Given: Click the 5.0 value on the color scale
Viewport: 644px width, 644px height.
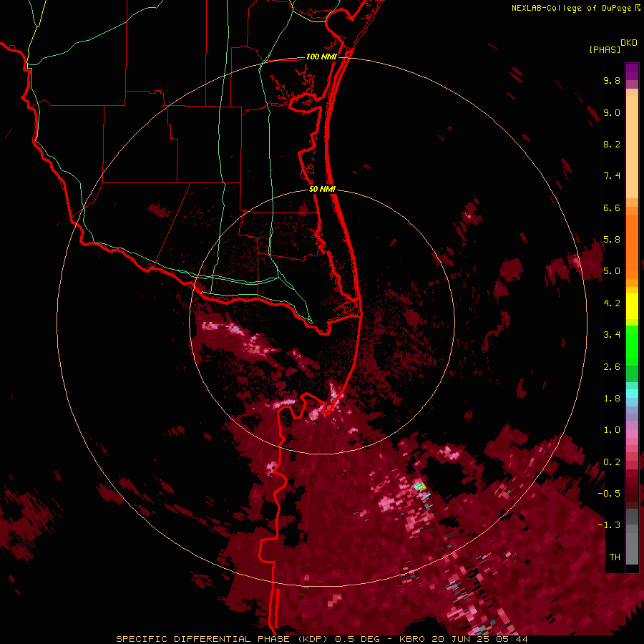Looking at the screenshot, I should click(x=612, y=271).
